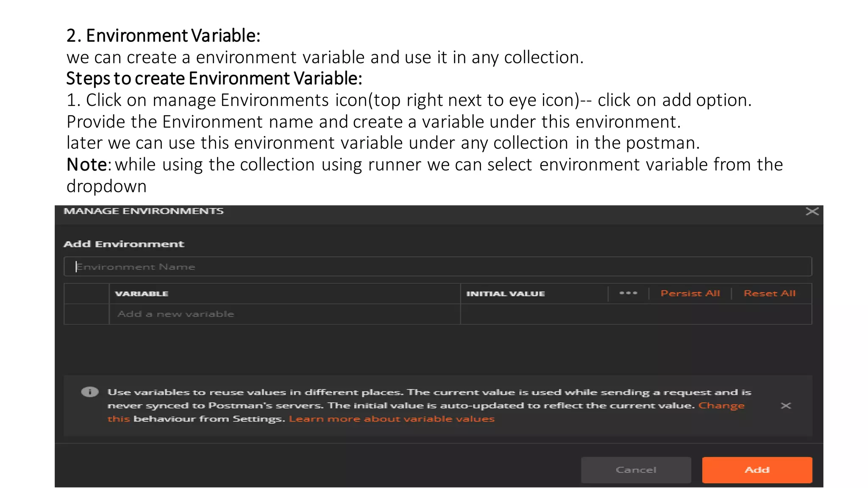Click Persist All link

pos(690,293)
